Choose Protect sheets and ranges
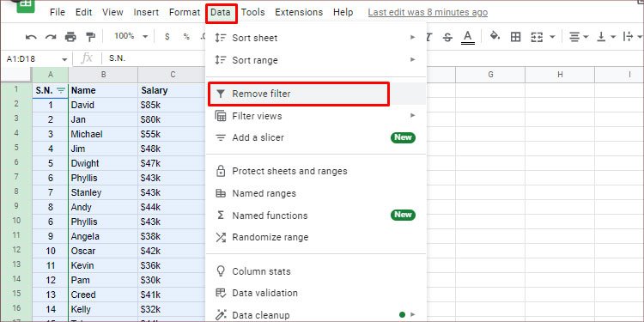Image resolution: width=644 pixels, height=322 pixels. point(316,171)
